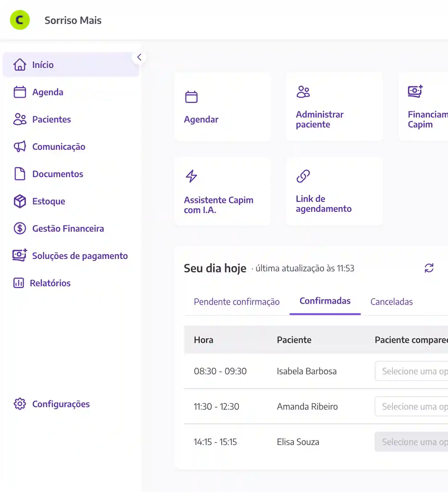Screen dimensions: 448x492
Task: Open the Agendar shortcut card
Action: pos(222,107)
